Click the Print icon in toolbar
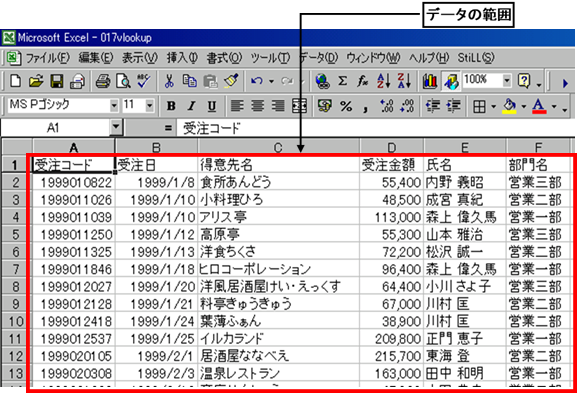This screenshot has height=393, width=577. pos(103,81)
